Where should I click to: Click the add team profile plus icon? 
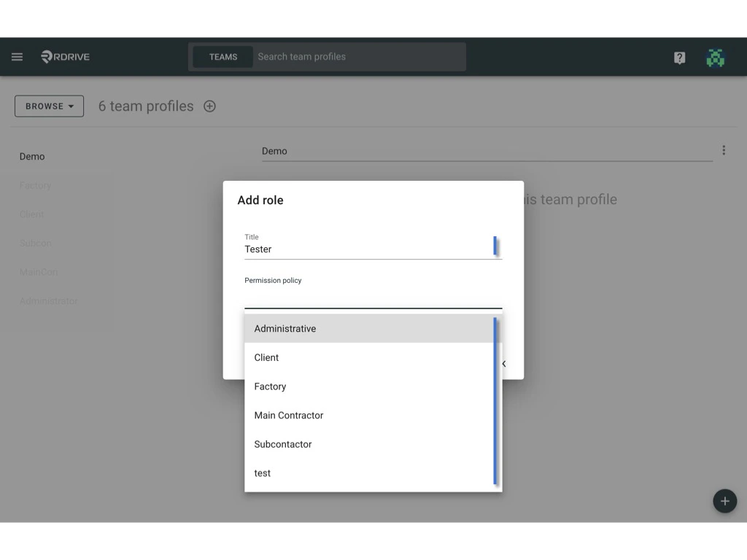coord(209,106)
